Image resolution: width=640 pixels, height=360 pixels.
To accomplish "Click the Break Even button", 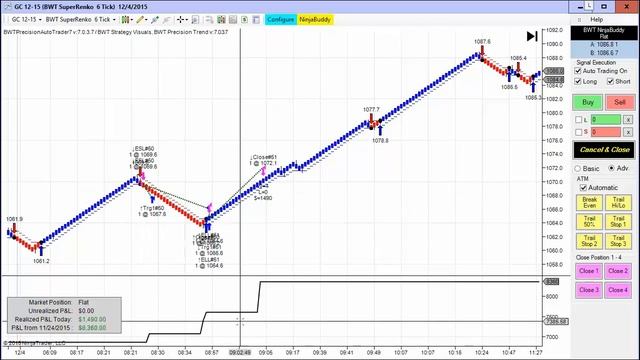I will tap(589, 202).
